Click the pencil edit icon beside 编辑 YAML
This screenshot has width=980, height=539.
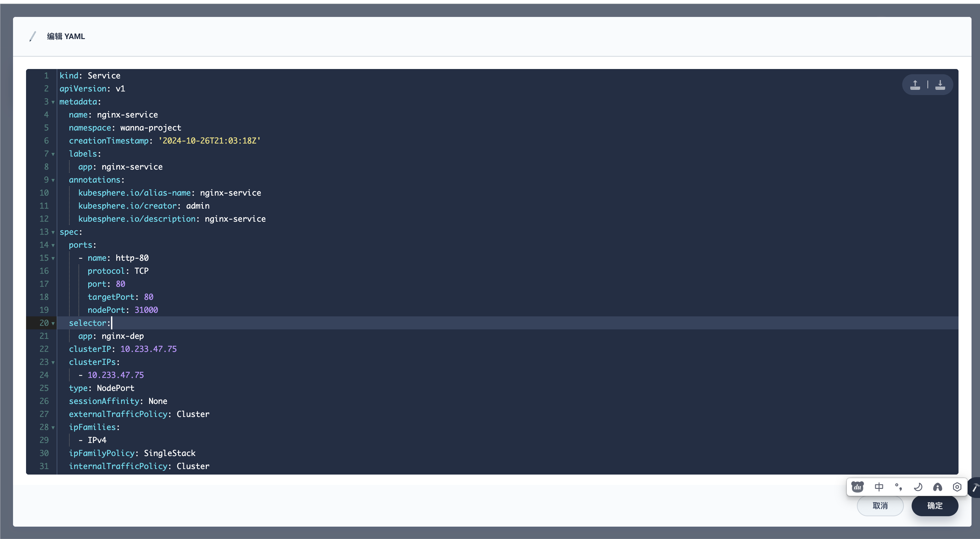pos(33,36)
